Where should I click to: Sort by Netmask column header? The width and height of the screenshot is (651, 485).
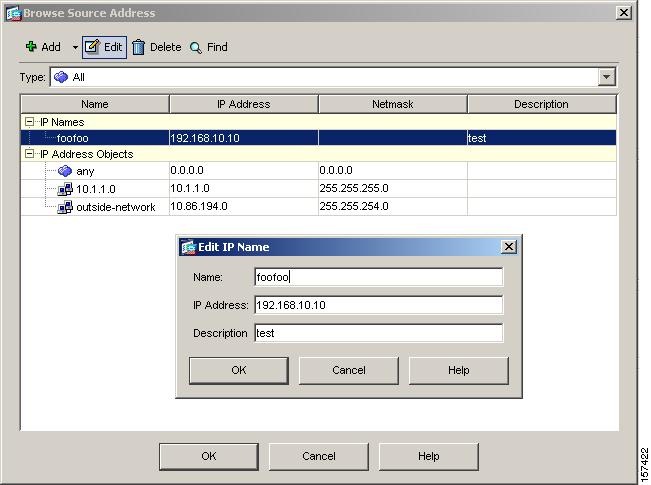pos(393,104)
